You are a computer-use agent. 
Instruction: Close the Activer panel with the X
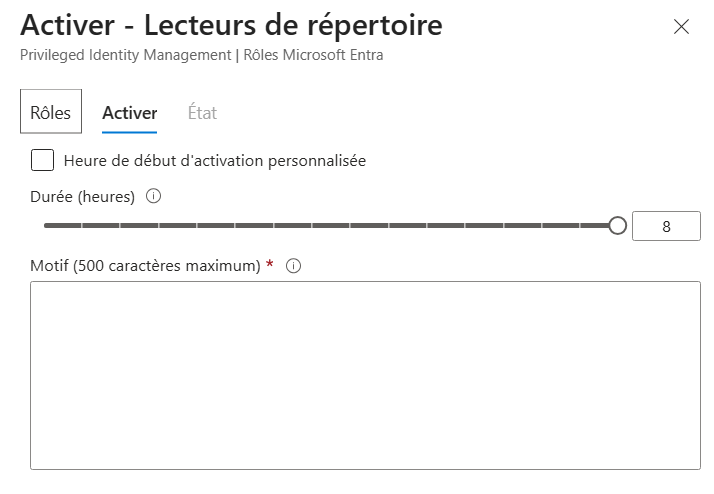682,27
